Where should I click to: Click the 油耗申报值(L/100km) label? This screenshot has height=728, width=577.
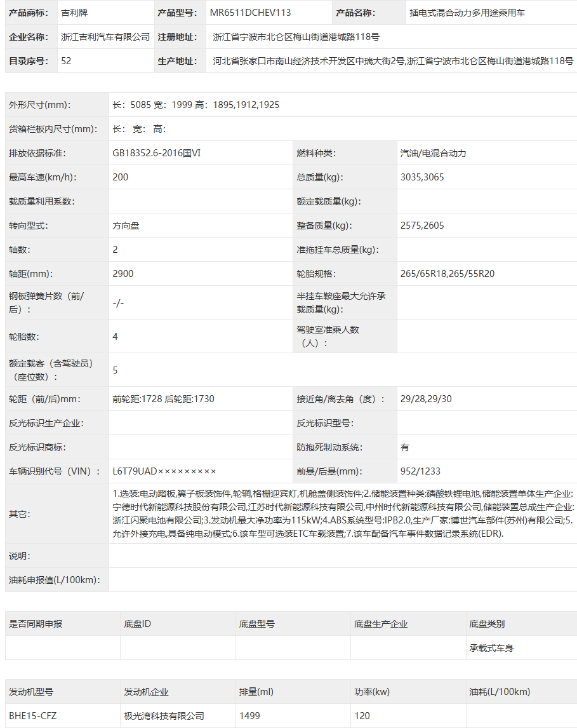pos(55,580)
